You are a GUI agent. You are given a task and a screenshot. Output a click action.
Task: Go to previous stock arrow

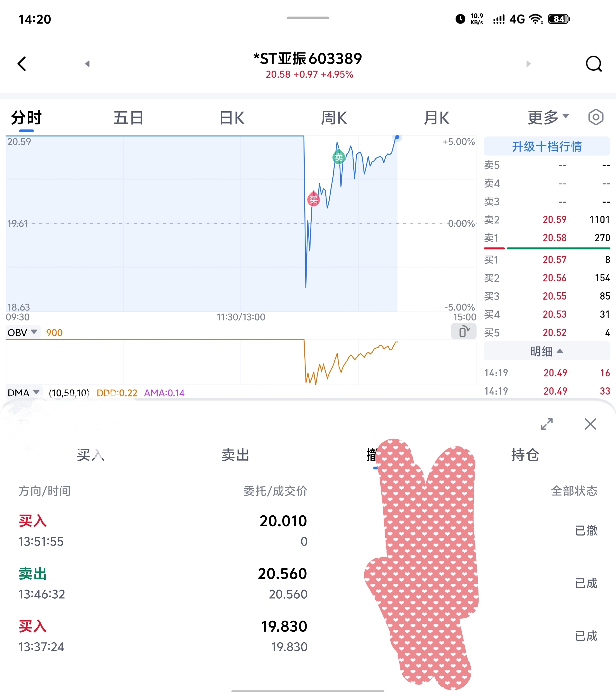(87, 64)
